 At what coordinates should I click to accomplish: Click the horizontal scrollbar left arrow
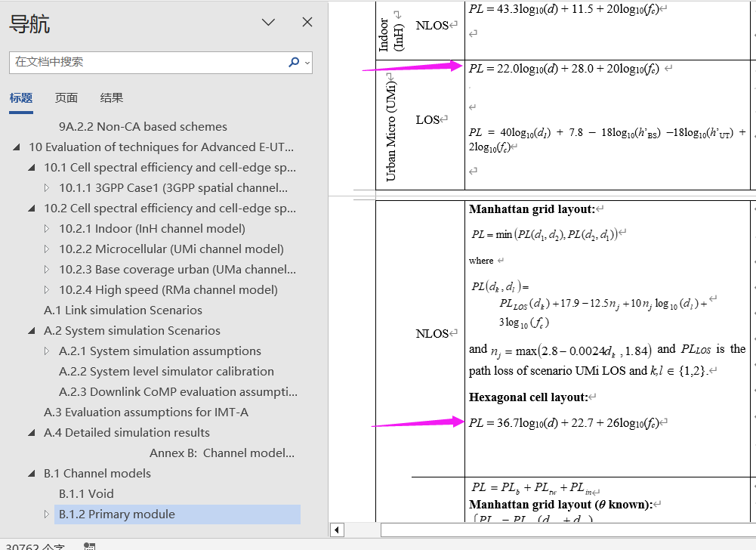tap(337, 530)
